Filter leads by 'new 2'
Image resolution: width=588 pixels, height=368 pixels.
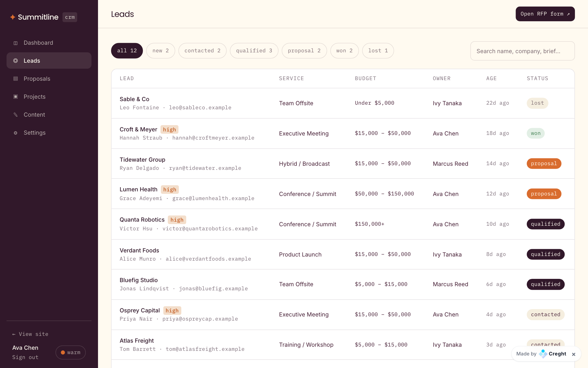coord(161,51)
